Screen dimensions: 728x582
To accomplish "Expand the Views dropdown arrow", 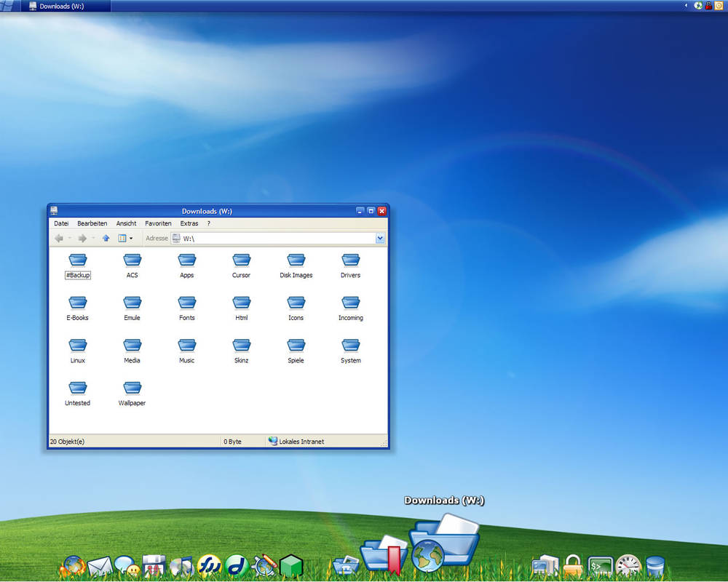I will (x=131, y=239).
